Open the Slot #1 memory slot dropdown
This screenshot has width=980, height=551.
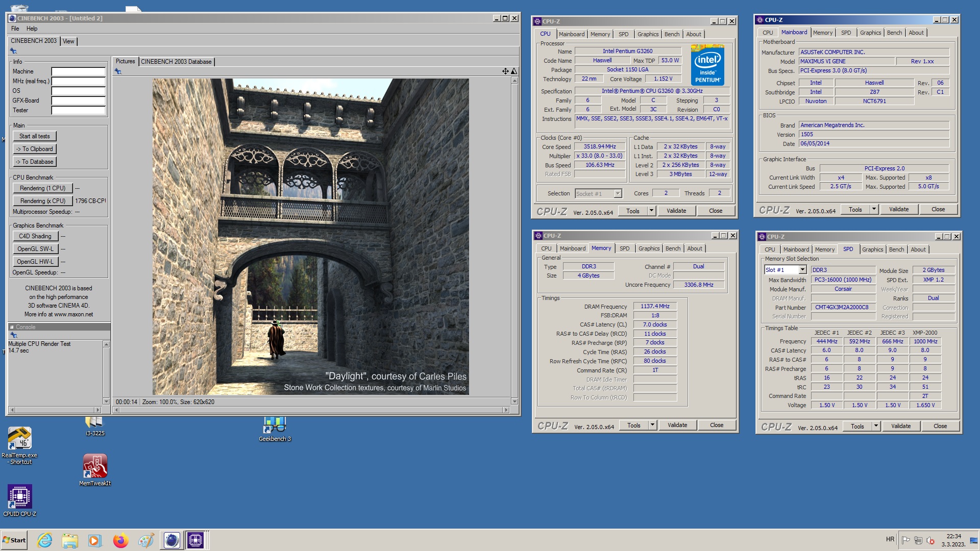(802, 270)
